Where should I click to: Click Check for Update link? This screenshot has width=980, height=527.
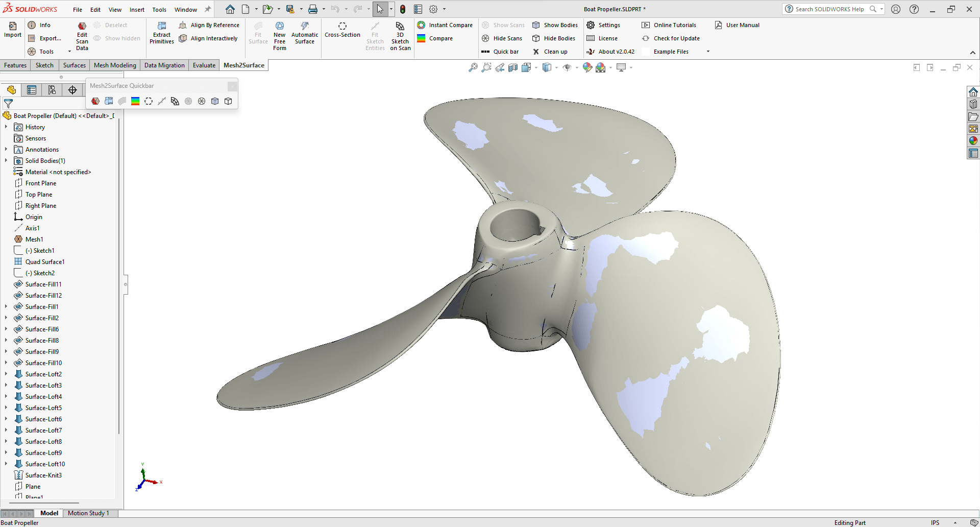pyautogui.click(x=676, y=38)
